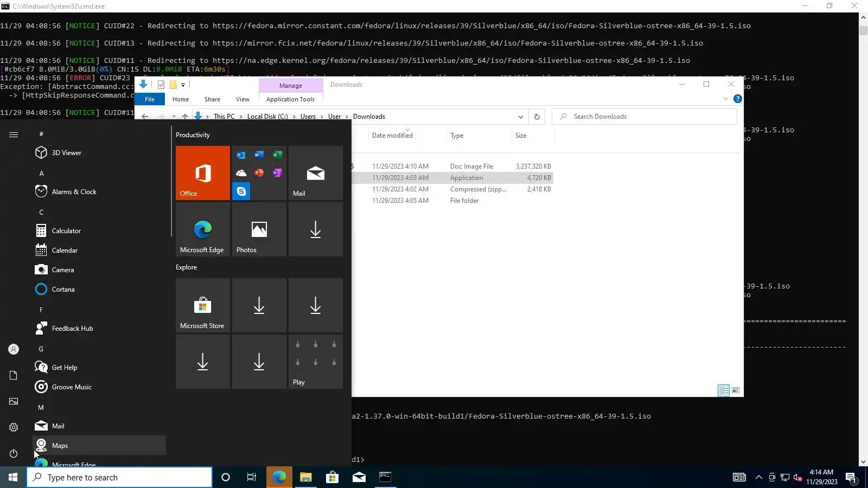Open the Microsoft Store tile
868x488 pixels.
[203, 305]
